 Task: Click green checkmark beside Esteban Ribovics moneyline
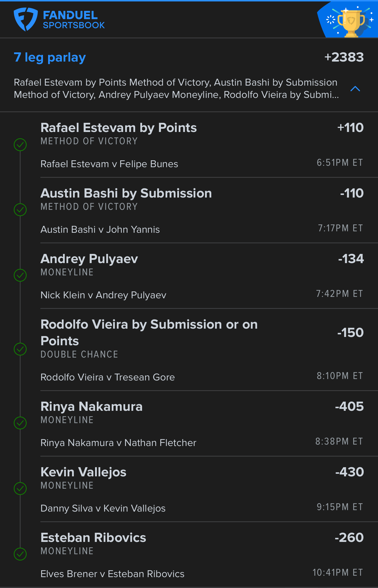tap(20, 554)
